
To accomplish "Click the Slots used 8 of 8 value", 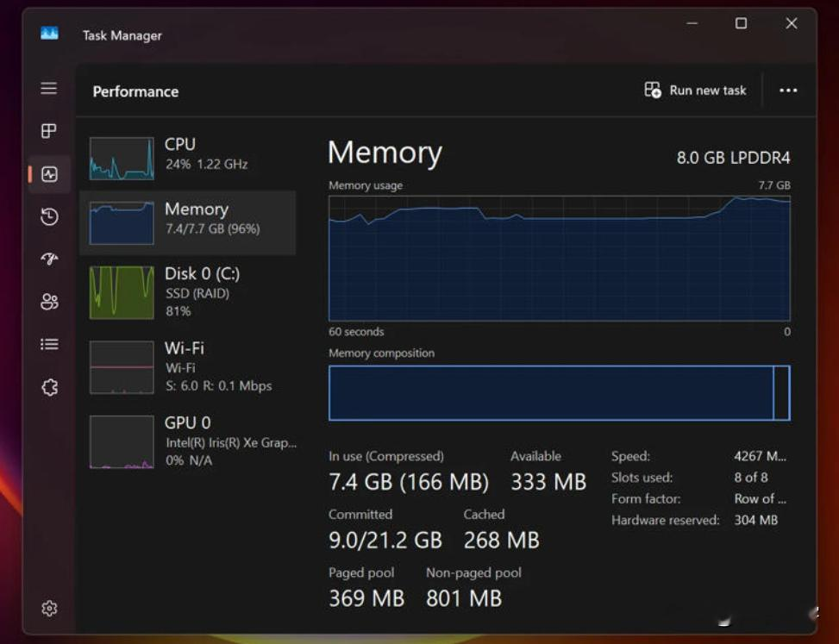I will [751, 478].
